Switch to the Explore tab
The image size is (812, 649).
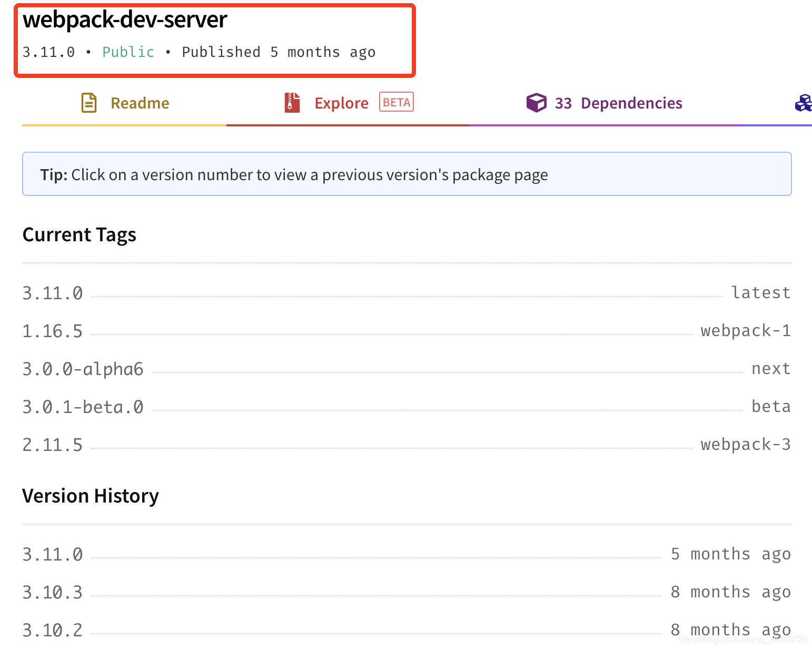tap(348, 103)
